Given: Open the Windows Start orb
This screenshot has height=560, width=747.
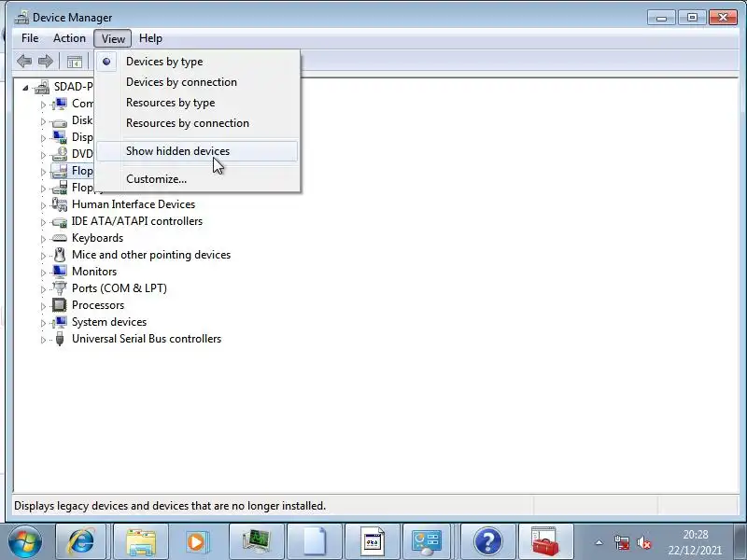Looking at the screenshot, I should tap(25, 542).
